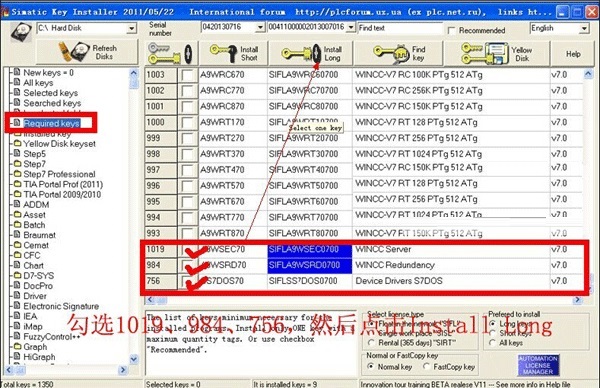This screenshot has width=600, height=388.
Task: Click TIA Portal 2009/2010 folder icon
Action: pyautogui.click(x=17, y=194)
